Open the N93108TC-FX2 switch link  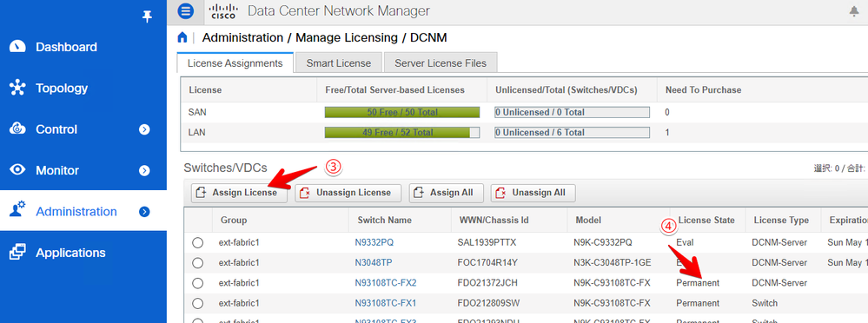tap(385, 283)
